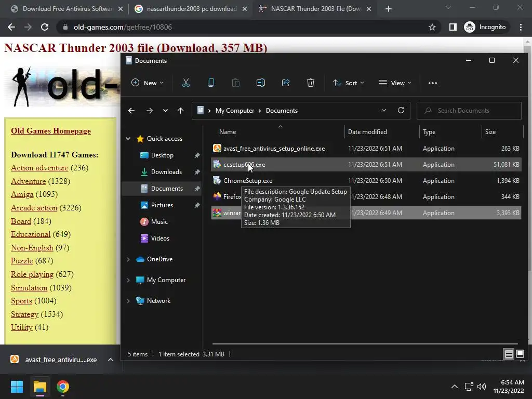Open the Sort dropdown menu
This screenshot has height=399, width=532.
coord(348,83)
